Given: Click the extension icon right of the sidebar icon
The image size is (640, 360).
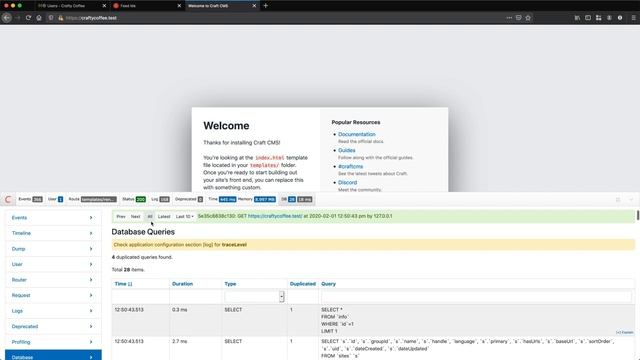Looking at the screenshot, I should [598, 18].
